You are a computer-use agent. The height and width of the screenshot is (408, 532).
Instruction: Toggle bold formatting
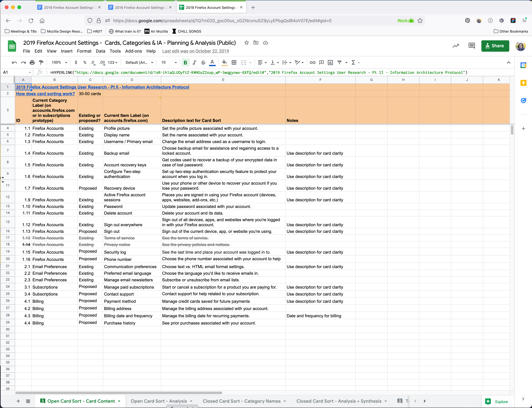(x=185, y=62)
